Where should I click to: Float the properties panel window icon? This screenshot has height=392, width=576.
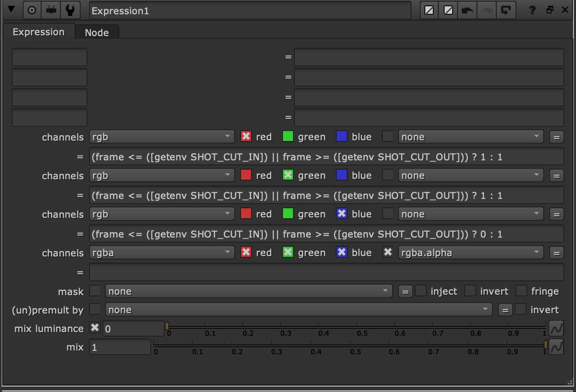point(550,10)
